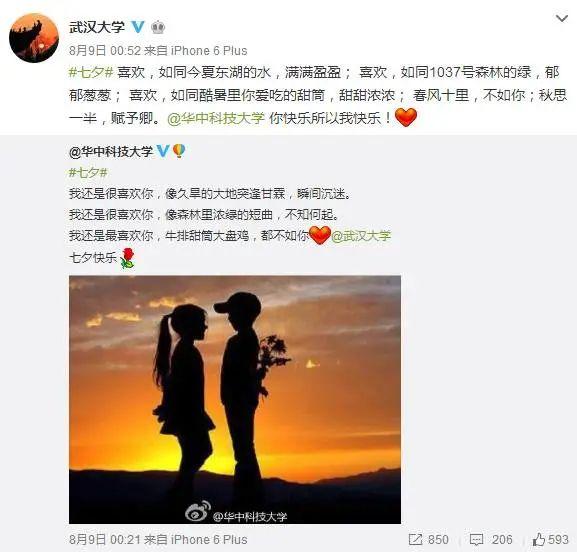Open the post options chevron dropdown
This screenshot has width=577, height=552.
pyautogui.click(x=562, y=18)
